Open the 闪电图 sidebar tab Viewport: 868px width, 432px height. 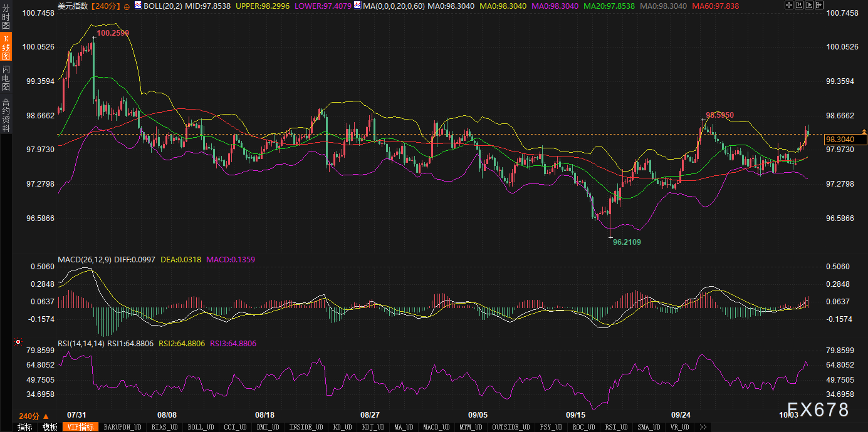coord(6,78)
